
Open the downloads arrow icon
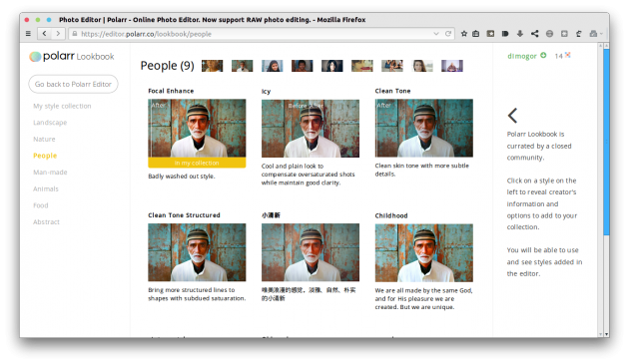tap(520, 34)
